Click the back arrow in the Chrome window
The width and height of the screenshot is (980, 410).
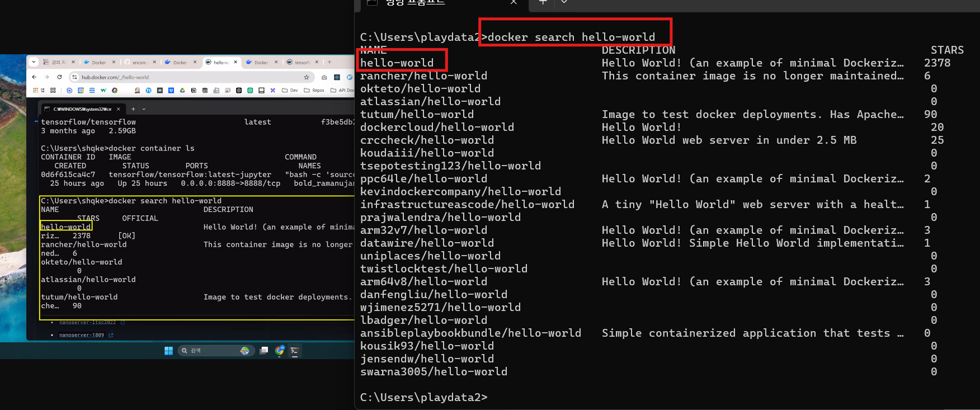34,77
